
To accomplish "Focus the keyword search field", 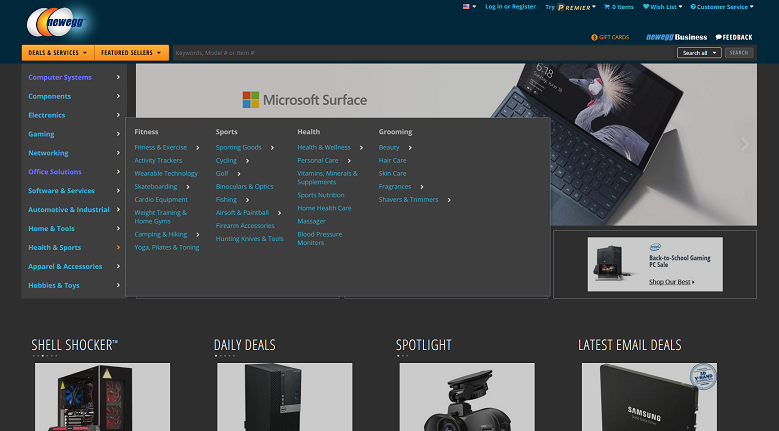I will pyautogui.click(x=423, y=53).
